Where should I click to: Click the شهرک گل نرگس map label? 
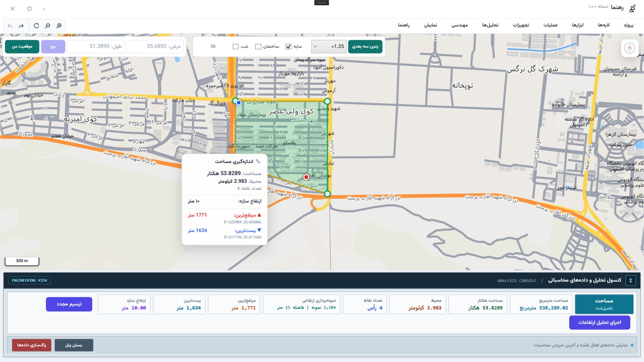pos(532,69)
